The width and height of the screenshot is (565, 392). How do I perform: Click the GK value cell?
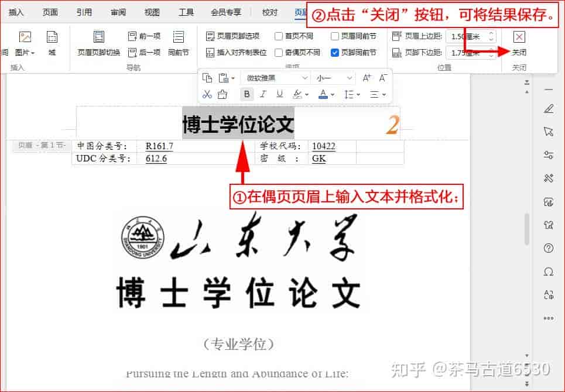(319, 159)
